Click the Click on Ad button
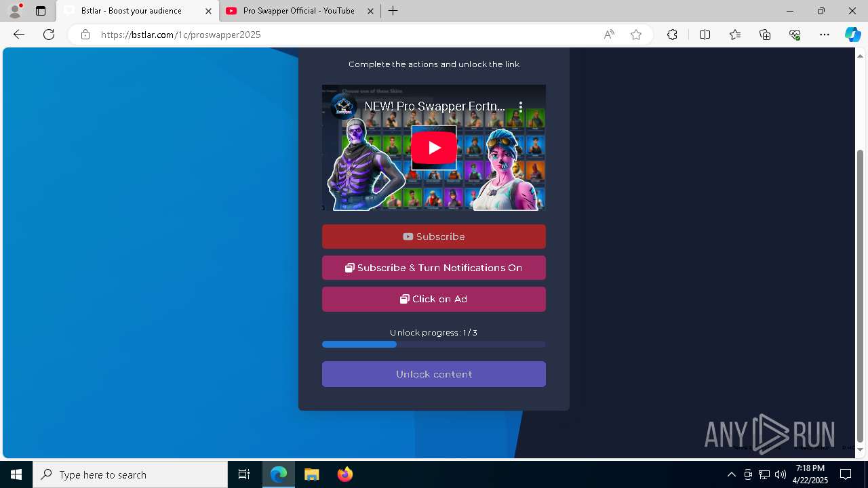Image resolution: width=868 pixels, height=488 pixels. pos(434,299)
